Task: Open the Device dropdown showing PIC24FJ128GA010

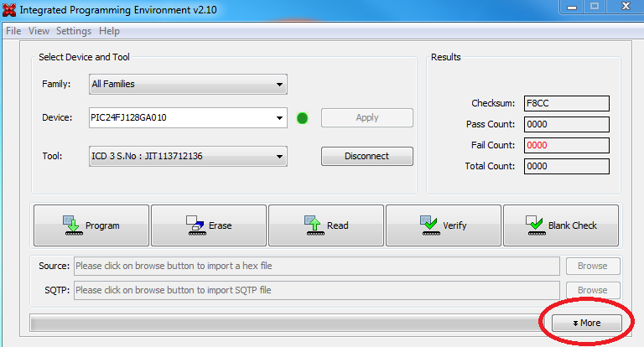Action: pyautogui.click(x=188, y=118)
